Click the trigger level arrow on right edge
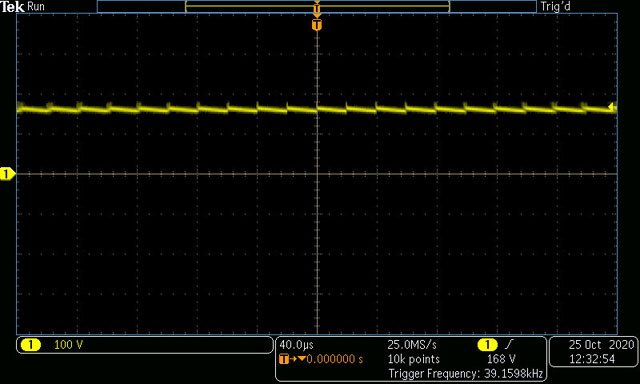This screenshot has height=384, width=640. [x=611, y=107]
